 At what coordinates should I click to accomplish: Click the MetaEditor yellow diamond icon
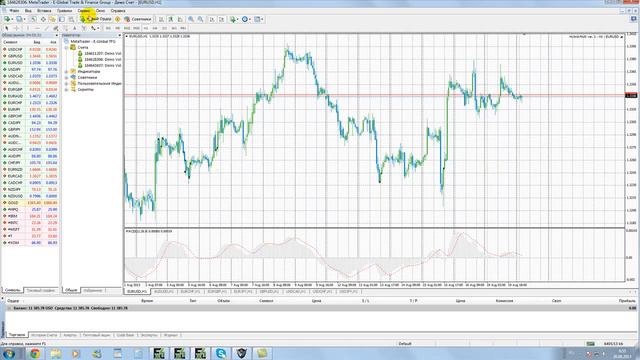pyautogui.click(x=118, y=19)
